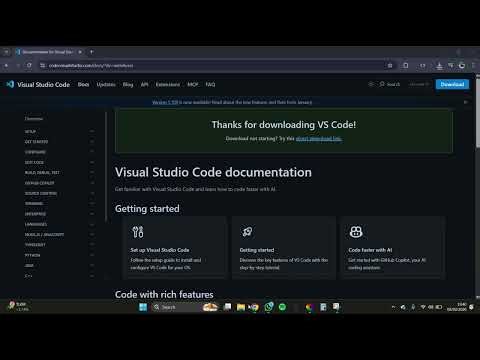Click the Setup tools icon on the first card
This screenshot has width=480, height=360.
pos(138,232)
